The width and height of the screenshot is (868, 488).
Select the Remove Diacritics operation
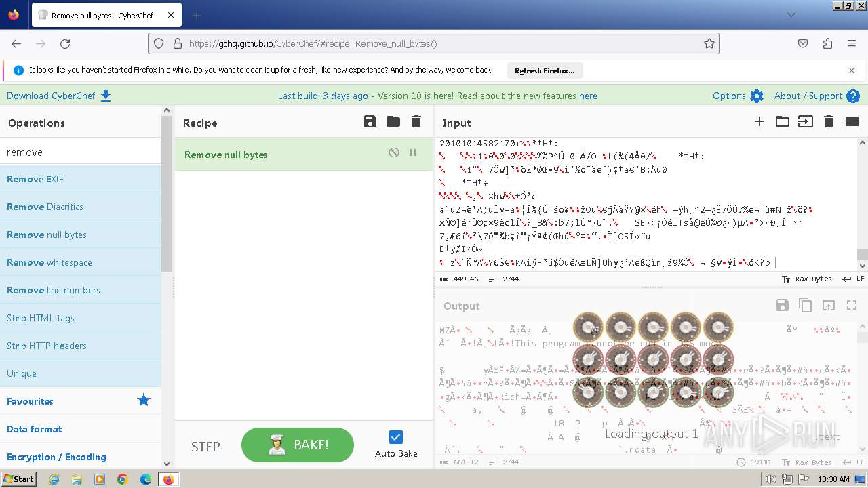click(x=81, y=207)
